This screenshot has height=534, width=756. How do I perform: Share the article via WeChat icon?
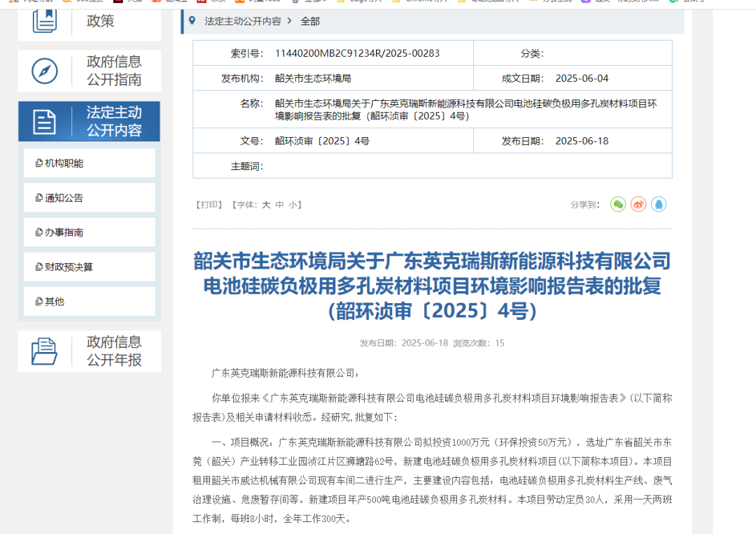coord(617,204)
